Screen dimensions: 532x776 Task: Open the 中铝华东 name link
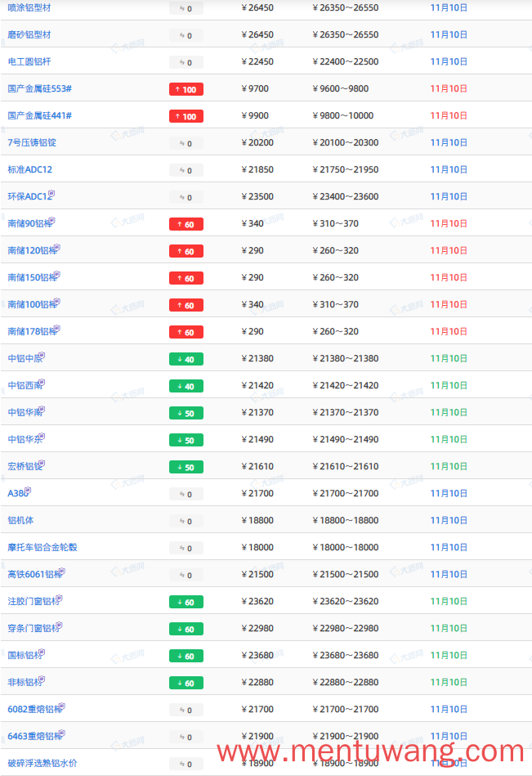pos(24,439)
